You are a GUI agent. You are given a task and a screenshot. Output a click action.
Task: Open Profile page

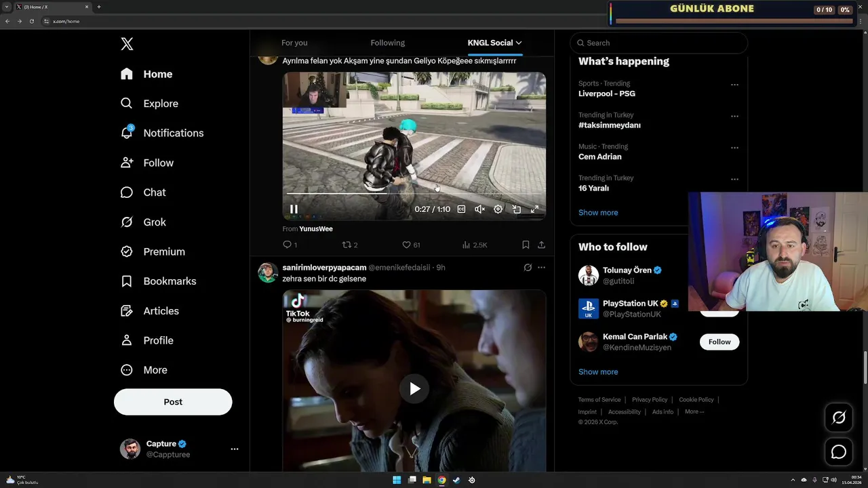[x=146, y=340]
